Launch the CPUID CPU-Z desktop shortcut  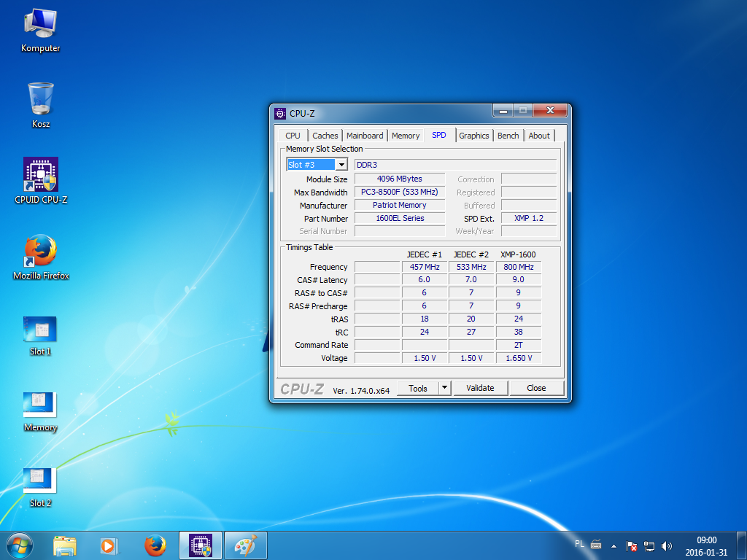pyautogui.click(x=40, y=175)
